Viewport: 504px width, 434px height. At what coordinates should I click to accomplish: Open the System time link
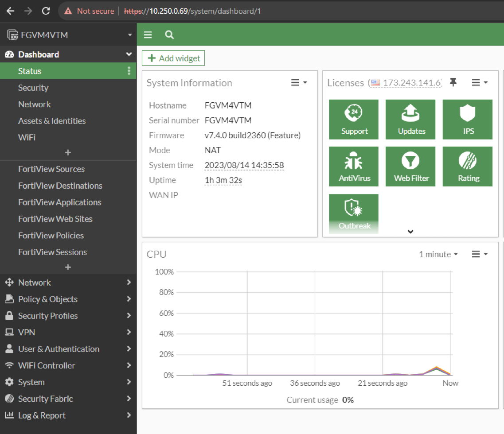pyautogui.click(x=244, y=165)
